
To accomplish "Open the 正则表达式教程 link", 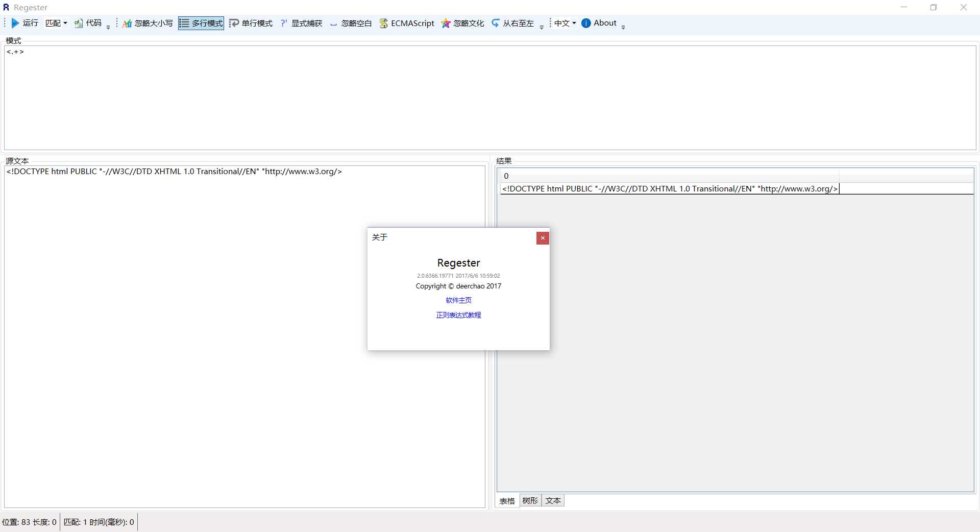I will pos(458,315).
